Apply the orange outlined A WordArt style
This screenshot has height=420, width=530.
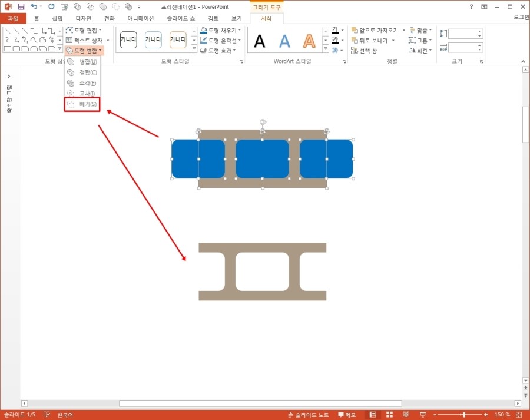click(x=309, y=41)
